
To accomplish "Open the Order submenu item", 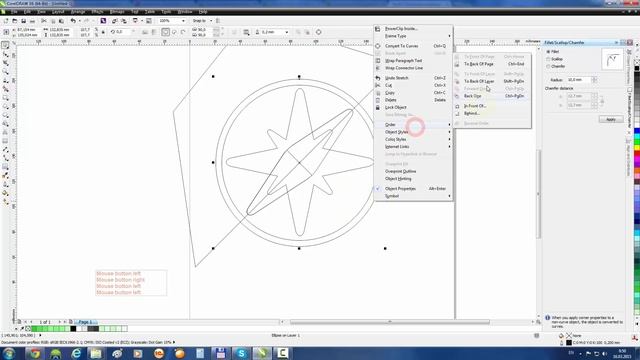I will (x=413, y=124).
